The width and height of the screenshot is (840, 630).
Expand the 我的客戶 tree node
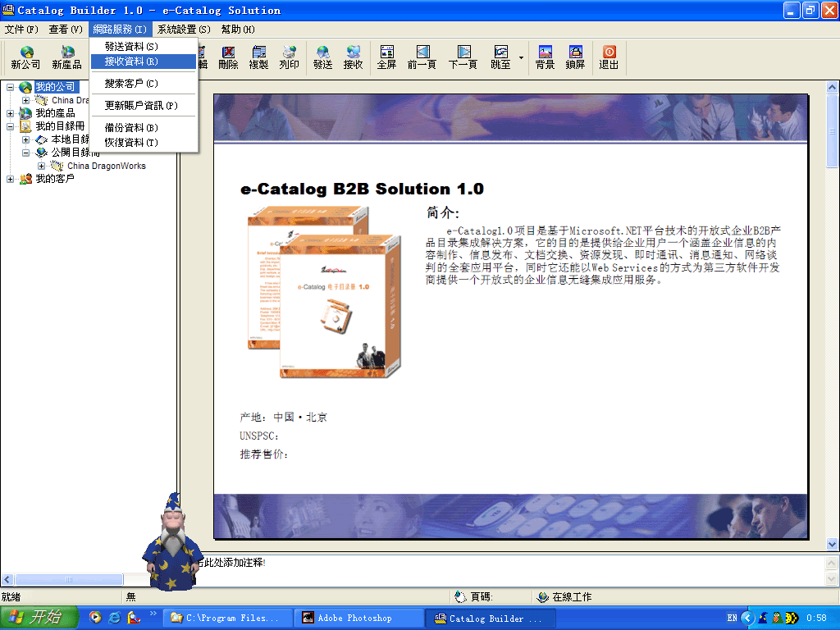pos(10,179)
